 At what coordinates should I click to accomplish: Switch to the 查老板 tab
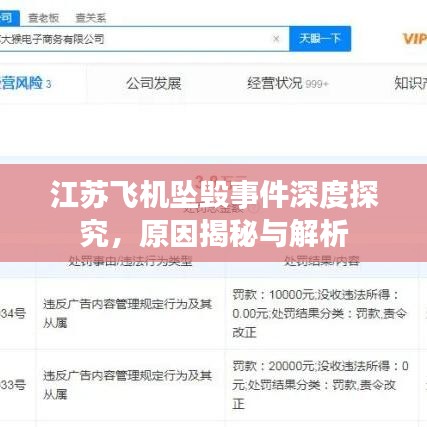(x=44, y=18)
